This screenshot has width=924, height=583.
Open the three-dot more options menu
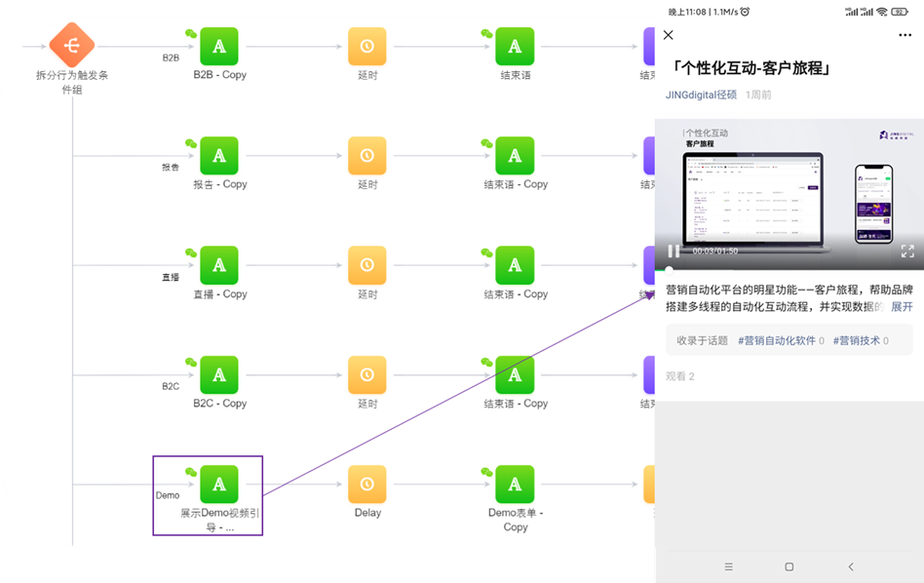tap(904, 35)
